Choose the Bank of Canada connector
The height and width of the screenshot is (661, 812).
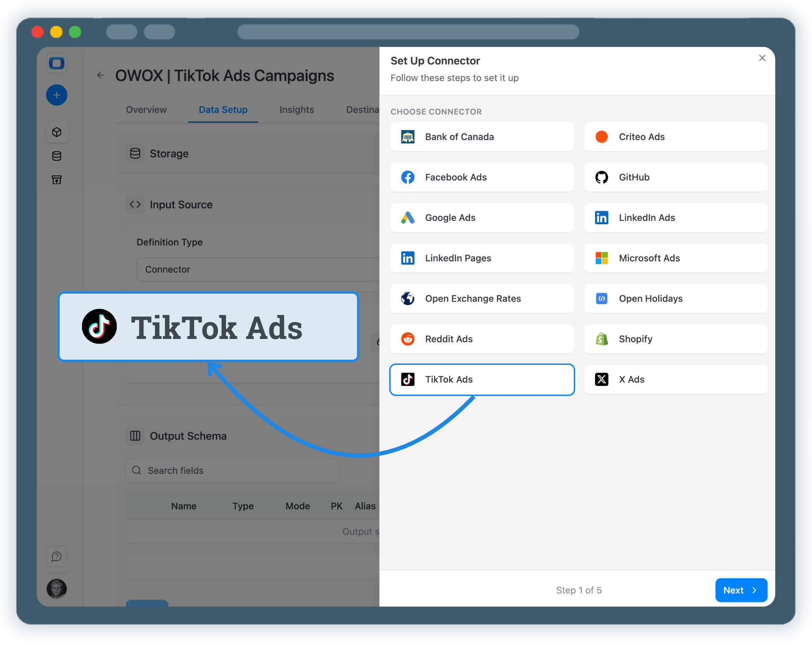(482, 137)
